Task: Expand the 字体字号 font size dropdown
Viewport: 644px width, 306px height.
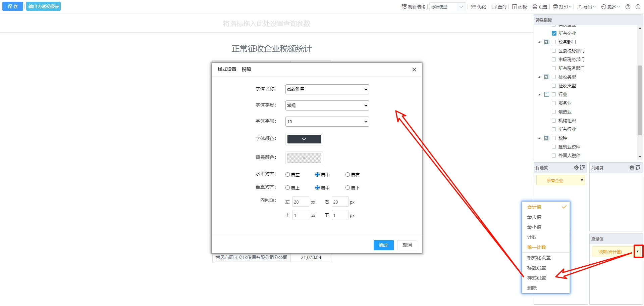Action: 327,122
